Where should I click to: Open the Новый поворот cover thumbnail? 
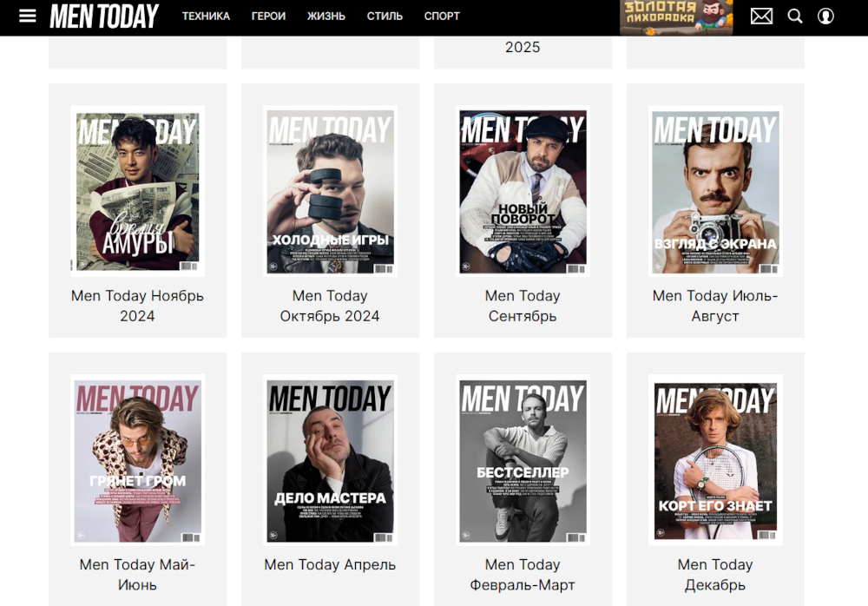pyautogui.click(x=523, y=191)
